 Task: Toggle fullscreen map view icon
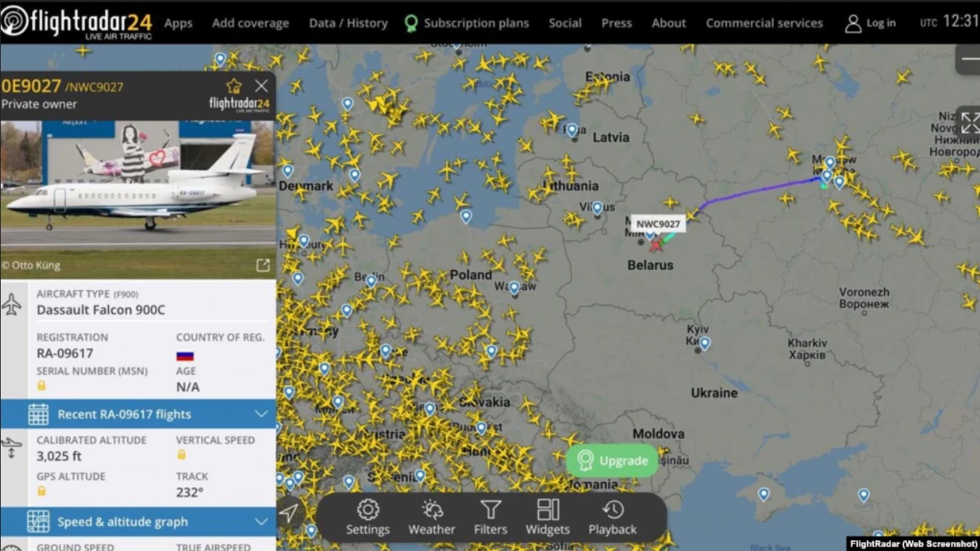[x=969, y=123]
